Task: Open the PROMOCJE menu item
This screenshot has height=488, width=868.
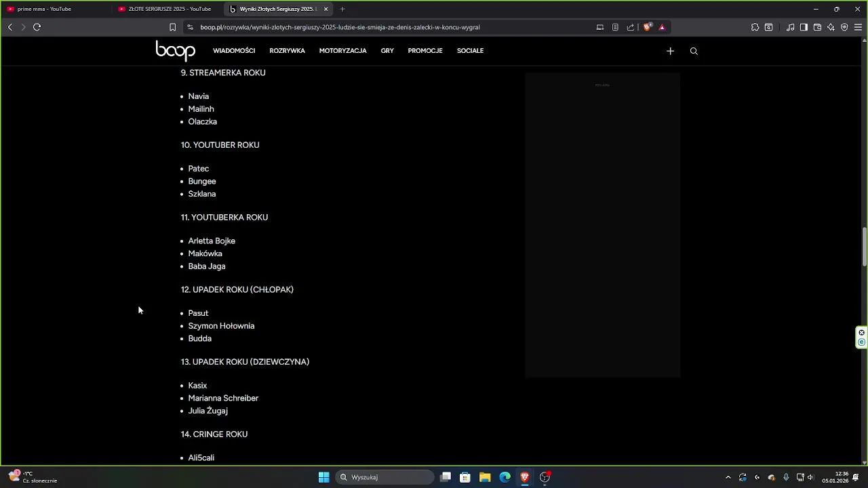Action: (x=425, y=51)
